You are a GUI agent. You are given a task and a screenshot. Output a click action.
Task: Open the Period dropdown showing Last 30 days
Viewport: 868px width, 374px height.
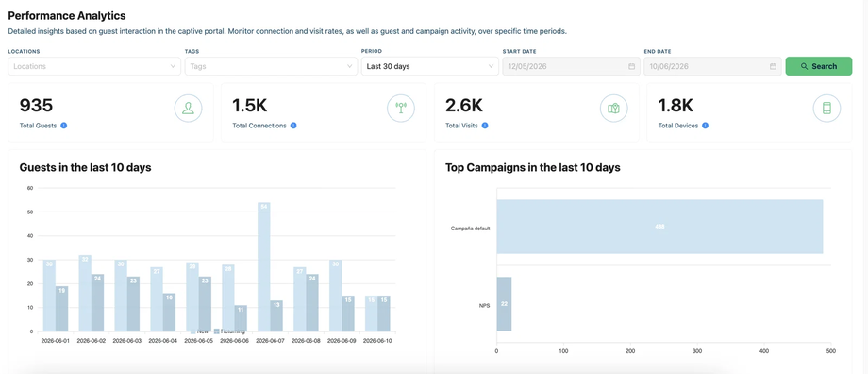430,66
